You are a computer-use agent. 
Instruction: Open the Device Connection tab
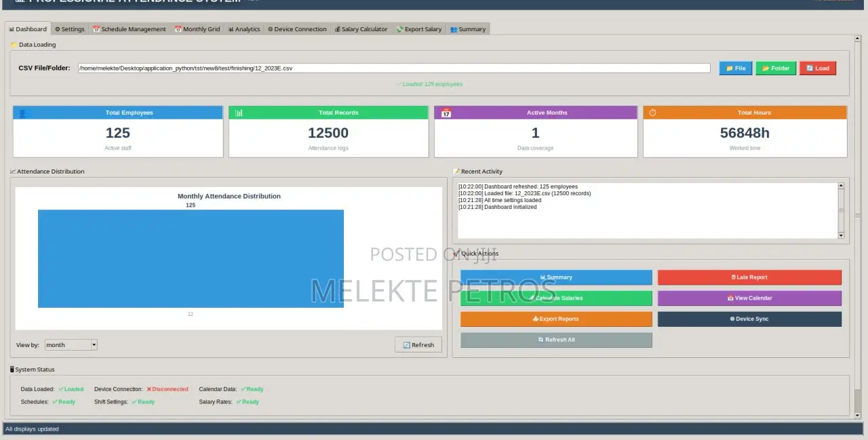(x=297, y=29)
